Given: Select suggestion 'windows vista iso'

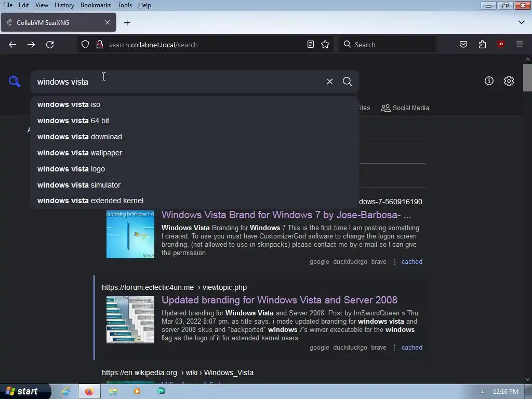Looking at the screenshot, I should click(194, 104).
